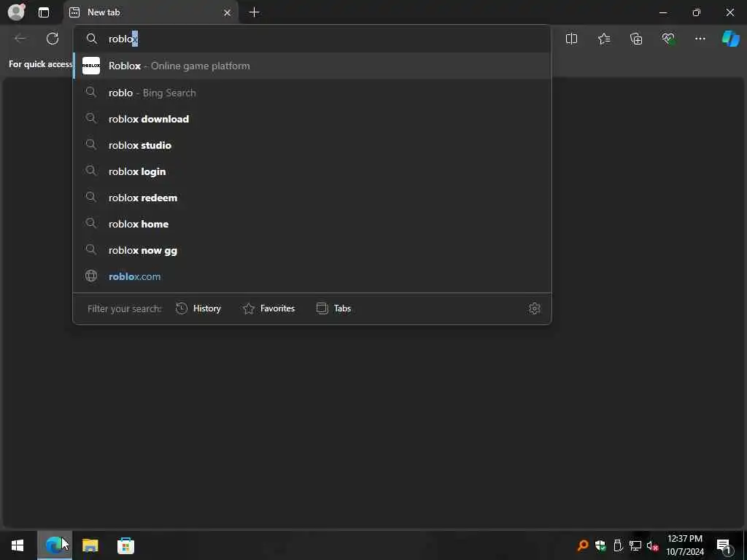The width and height of the screenshot is (747, 560).
Task: Select the 'roblox home' suggestion
Action: click(x=312, y=223)
